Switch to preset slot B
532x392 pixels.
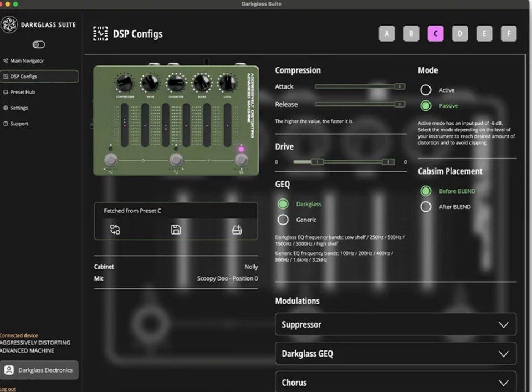pos(411,34)
